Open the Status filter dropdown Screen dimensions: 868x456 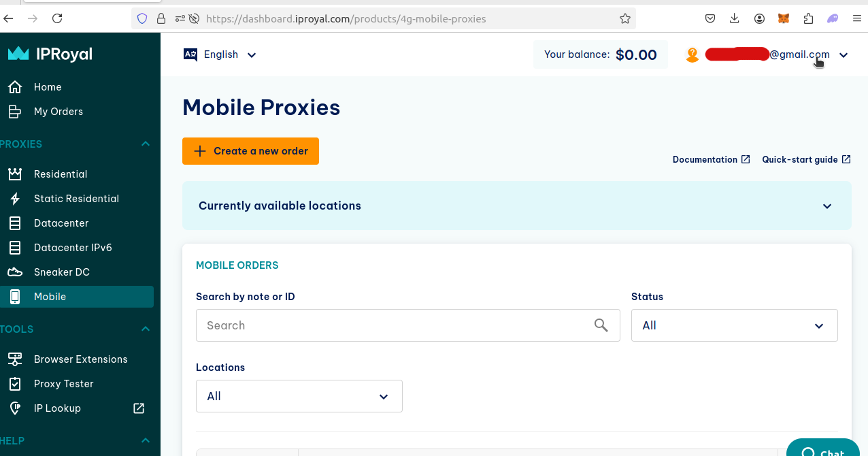(734, 325)
